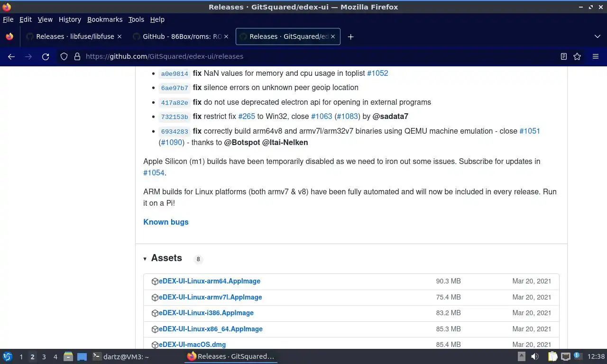
Task: Close the 86Box roms tab
Action: [226, 36]
